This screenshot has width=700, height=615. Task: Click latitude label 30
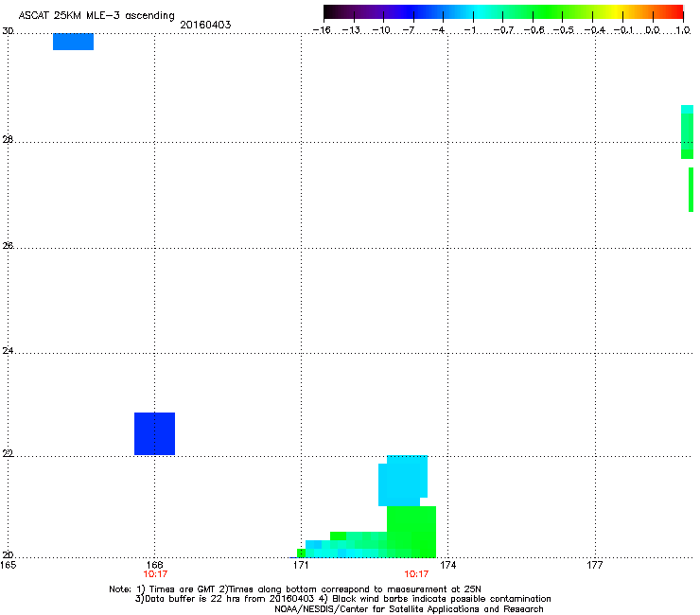click(x=8, y=31)
